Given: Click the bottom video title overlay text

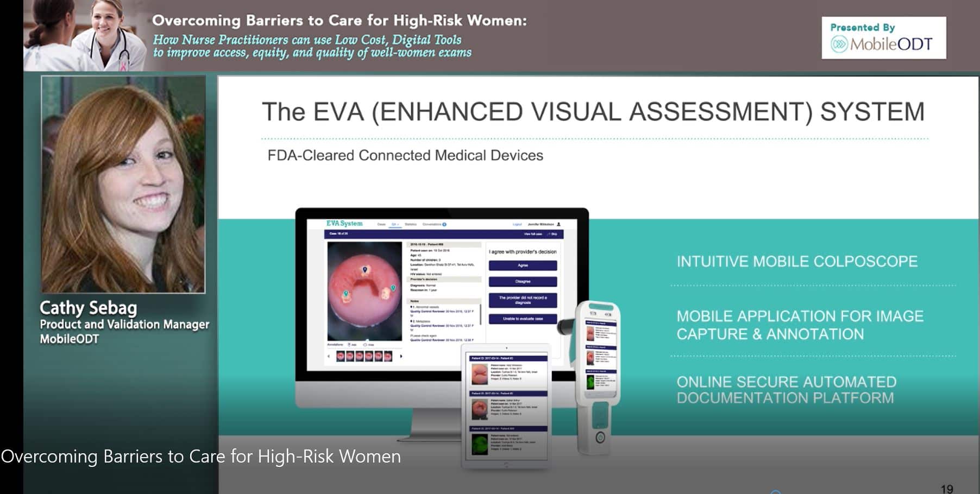Looking at the screenshot, I should [201, 457].
